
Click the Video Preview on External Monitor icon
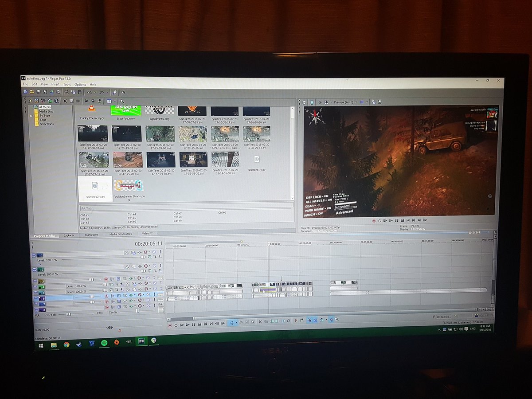point(312,102)
